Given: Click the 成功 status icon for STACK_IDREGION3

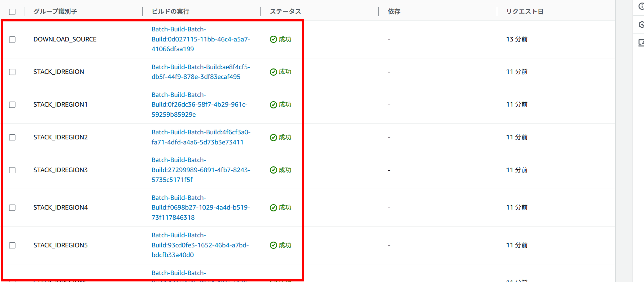Looking at the screenshot, I should (x=274, y=170).
